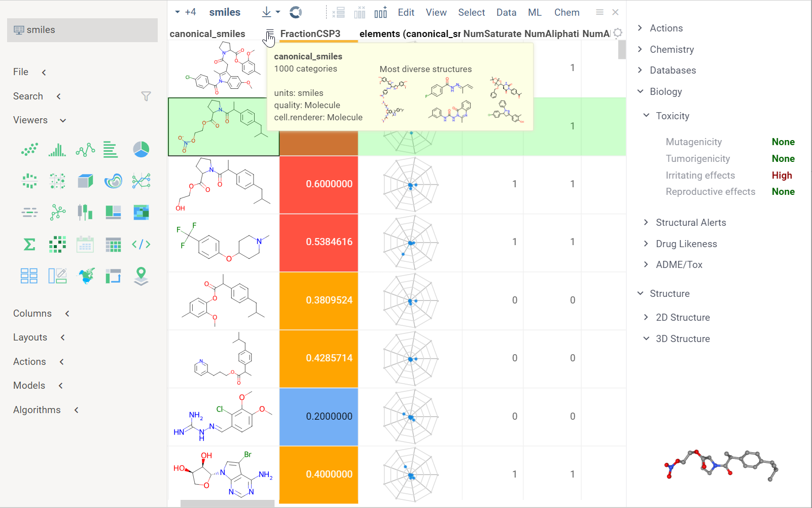
Task: Open the Pie chart viewer
Action: click(x=140, y=149)
